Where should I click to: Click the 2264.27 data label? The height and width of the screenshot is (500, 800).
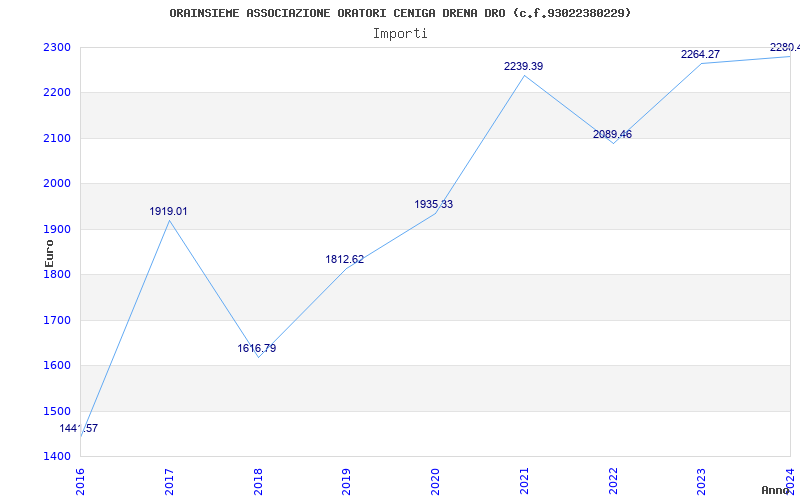click(x=701, y=54)
